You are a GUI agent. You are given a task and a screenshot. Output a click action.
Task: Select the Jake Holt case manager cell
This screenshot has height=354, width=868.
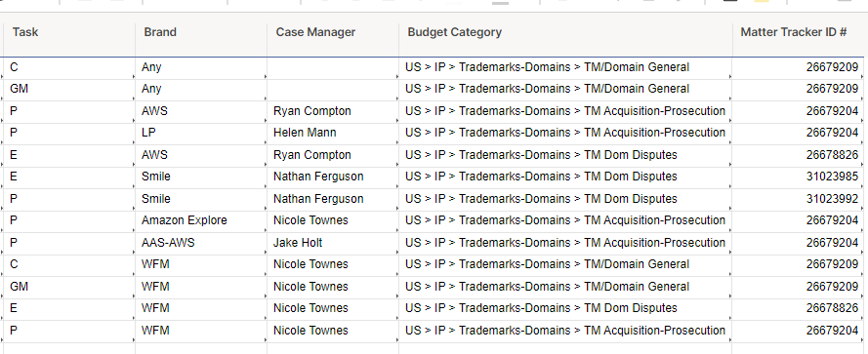tap(333, 243)
